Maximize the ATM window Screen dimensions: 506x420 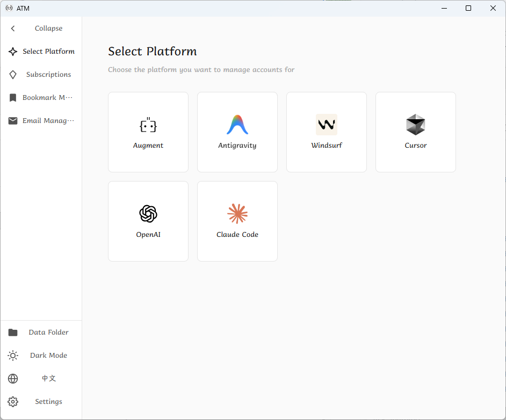pos(468,9)
